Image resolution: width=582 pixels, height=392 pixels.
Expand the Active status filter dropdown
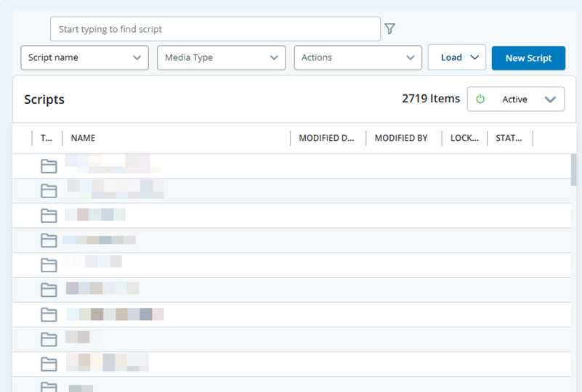click(x=549, y=99)
